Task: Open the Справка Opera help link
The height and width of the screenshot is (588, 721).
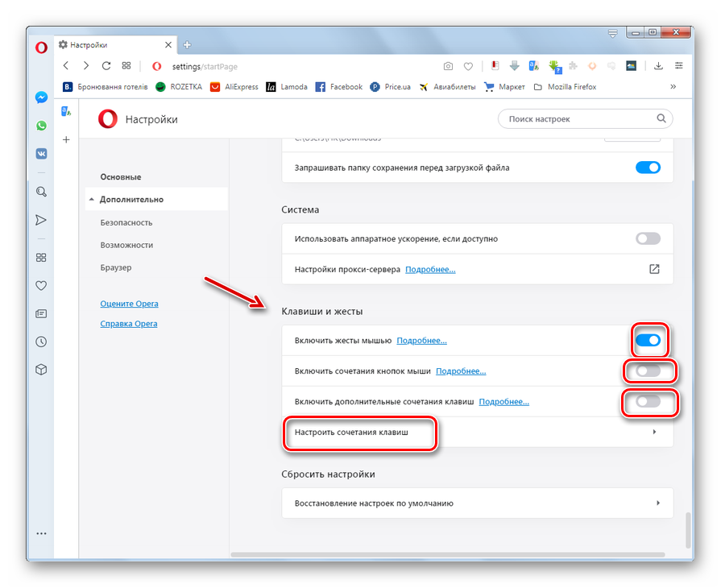Action: click(129, 324)
